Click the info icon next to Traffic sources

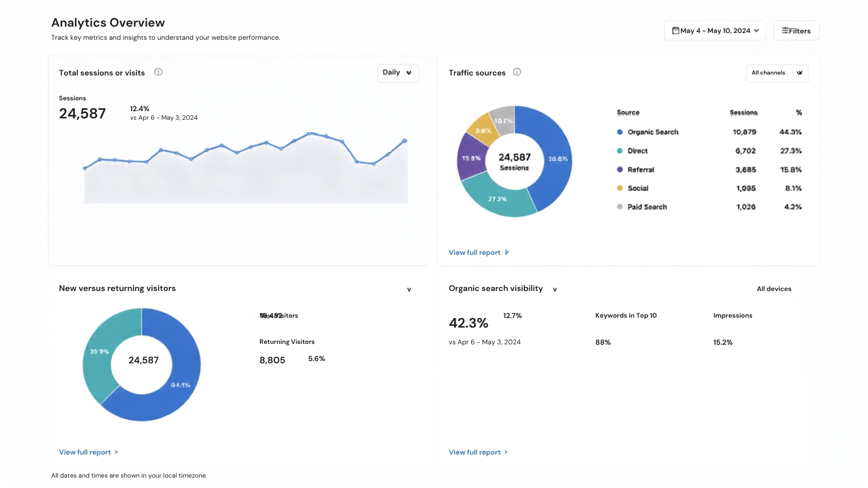tap(517, 72)
